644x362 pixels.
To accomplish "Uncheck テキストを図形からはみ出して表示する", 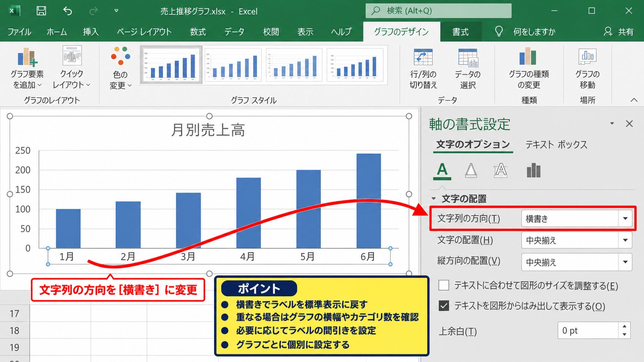I will coord(444,306).
